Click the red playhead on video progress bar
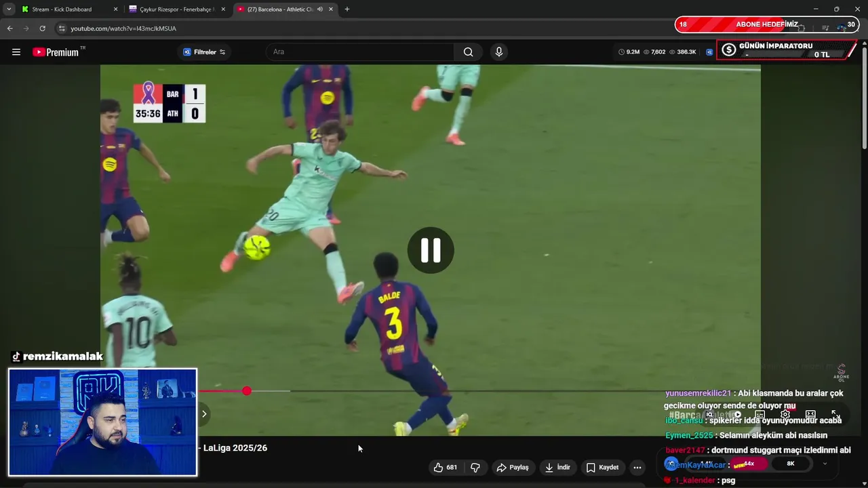868x488 pixels. click(x=247, y=391)
